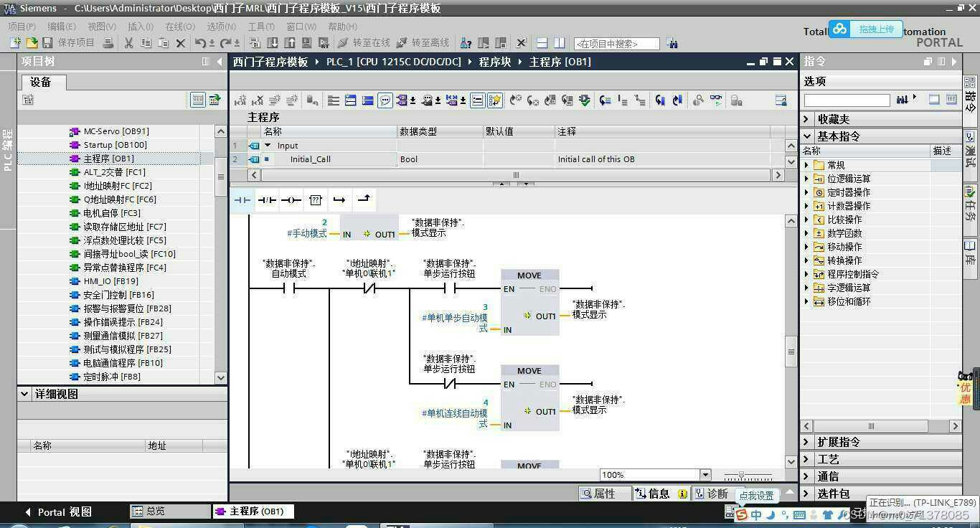980x528 pixels.
Task: Insert an empty box instruction
Action: point(315,200)
